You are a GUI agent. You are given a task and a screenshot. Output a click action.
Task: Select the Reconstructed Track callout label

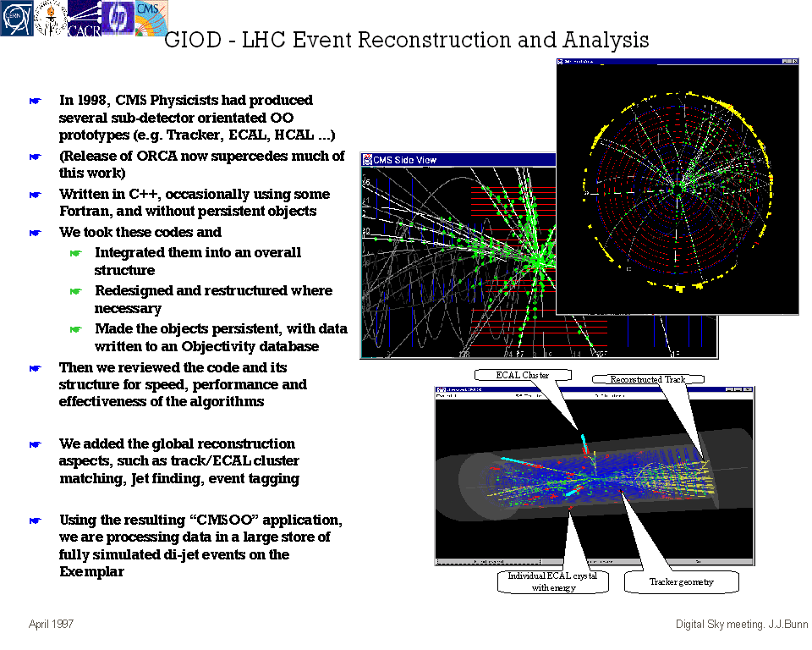click(647, 379)
